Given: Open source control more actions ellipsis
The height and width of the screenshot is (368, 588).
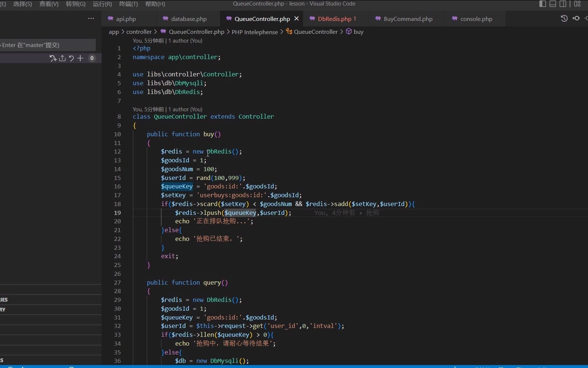Looking at the screenshot, I should pyautogui.click(x=91, y=19).
